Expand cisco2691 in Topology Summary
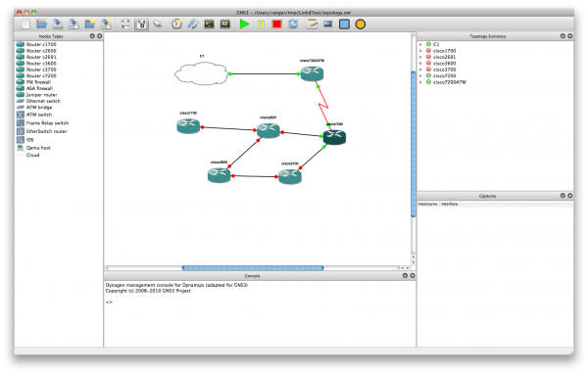 coord(420,57)
